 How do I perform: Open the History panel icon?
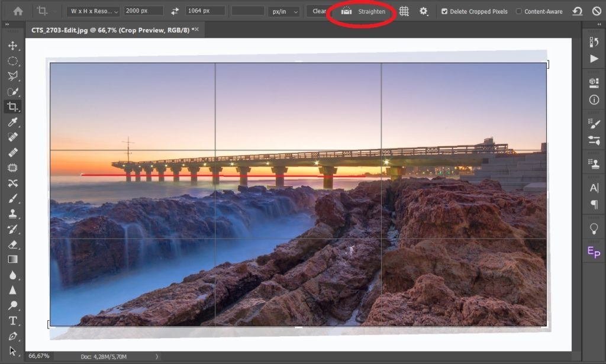click(594, 42)
